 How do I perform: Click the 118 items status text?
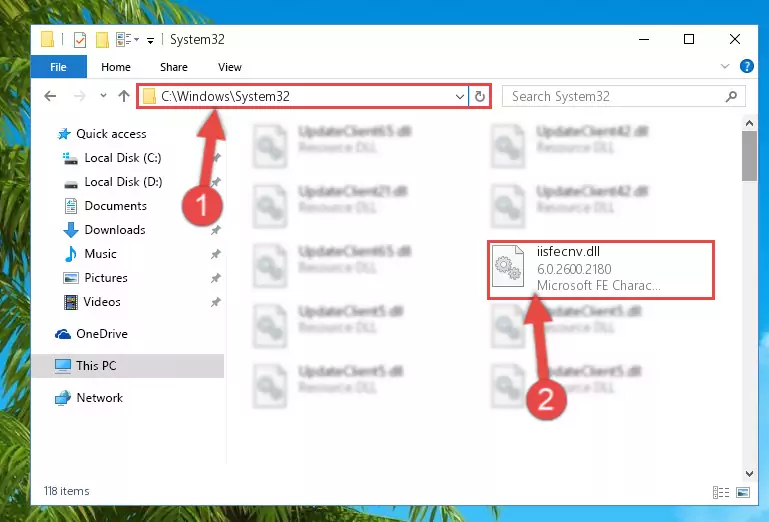click(x=67, y=491)
